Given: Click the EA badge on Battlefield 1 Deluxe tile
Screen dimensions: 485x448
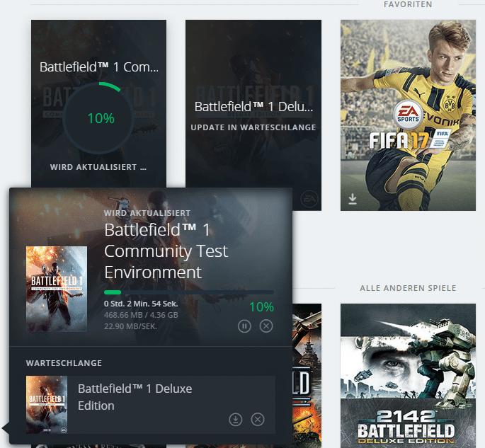Looking at the screenshot, I should point(309,198).
